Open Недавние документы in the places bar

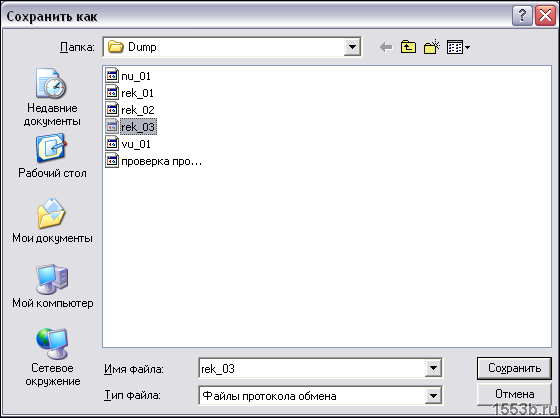52,97
